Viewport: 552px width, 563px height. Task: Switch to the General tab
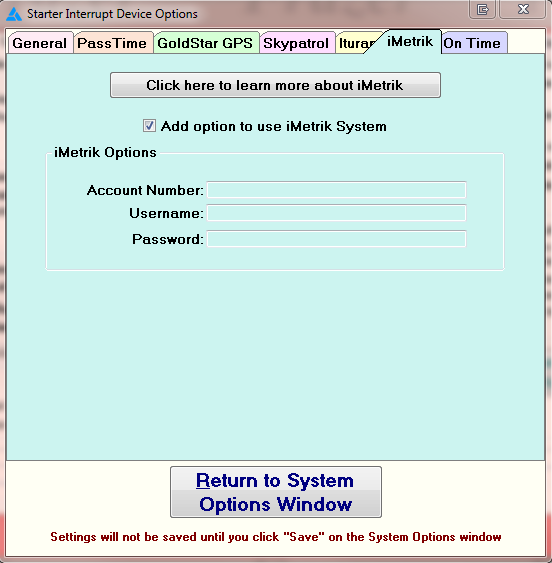(40, 43)
